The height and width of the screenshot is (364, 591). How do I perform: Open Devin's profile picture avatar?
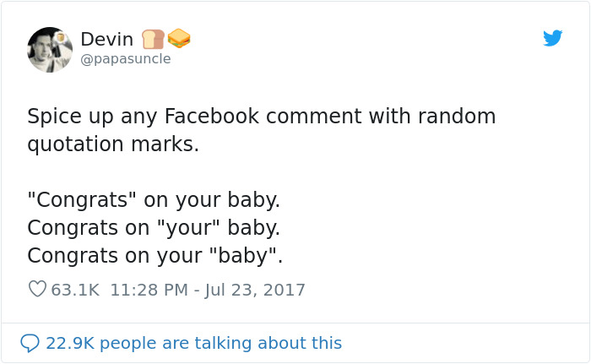point(50,50)
